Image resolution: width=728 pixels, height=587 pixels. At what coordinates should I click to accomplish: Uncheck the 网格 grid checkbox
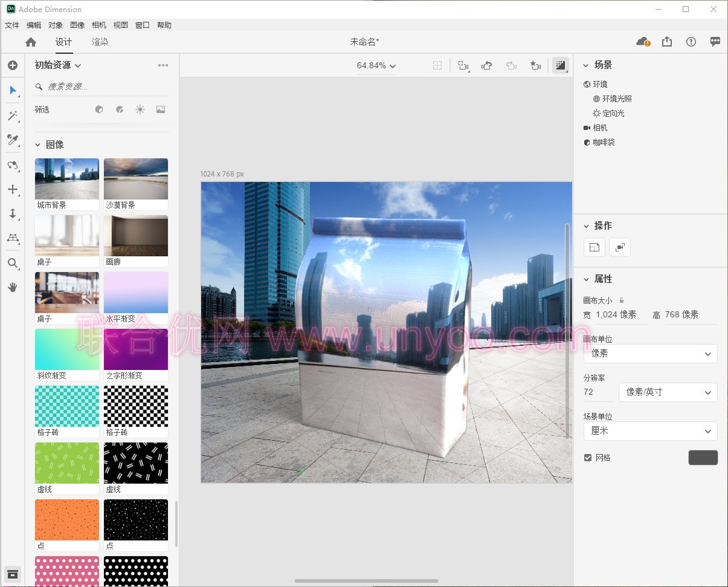(x=588, y=458)
